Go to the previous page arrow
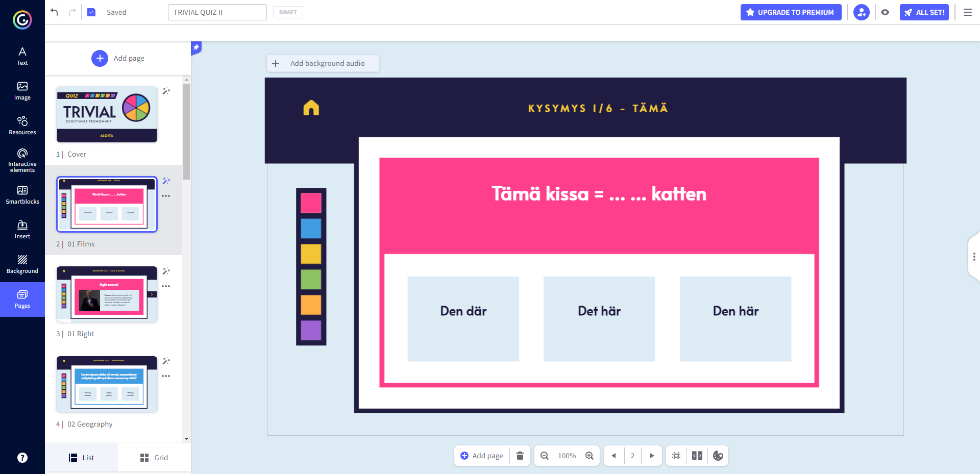The image size is (980, 474). 614,456
